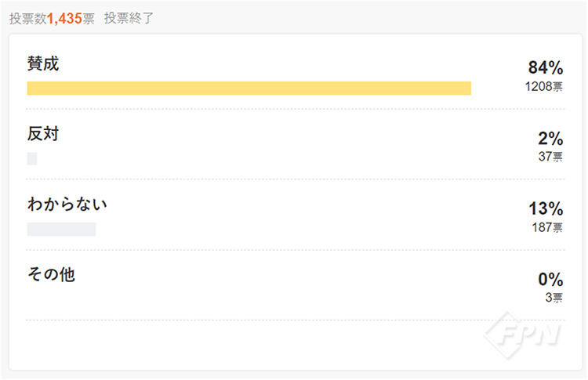Image resolution: width=588 pixels, height=380 pixels.
Task: Click the 3票 vote count
Action: (x=554, y=298)
